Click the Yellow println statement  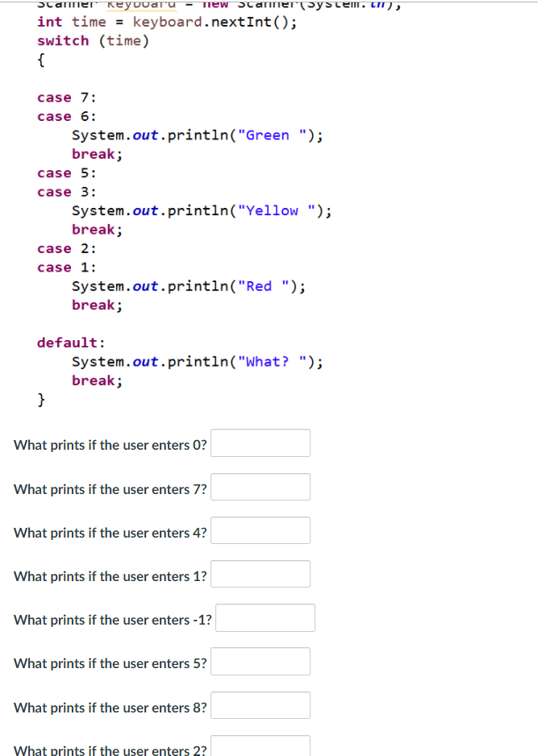click(x=202, y=210)
